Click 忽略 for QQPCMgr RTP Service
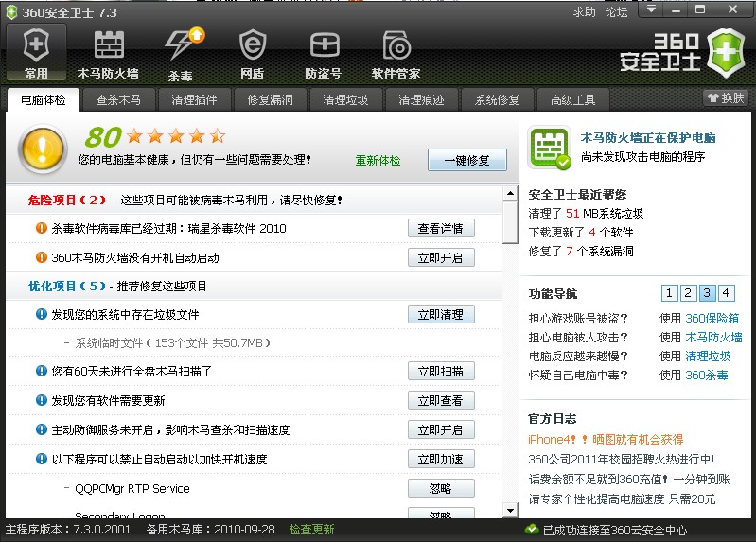 click(441, 488)
